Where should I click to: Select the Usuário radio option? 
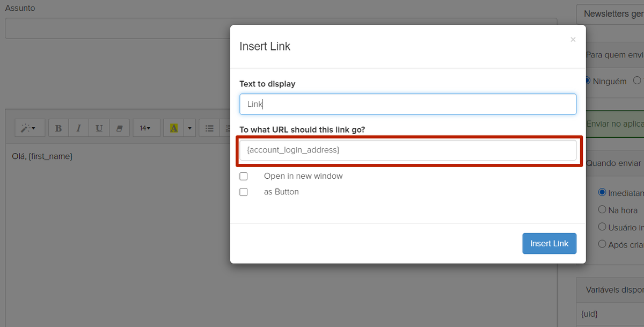pos(602,227)
